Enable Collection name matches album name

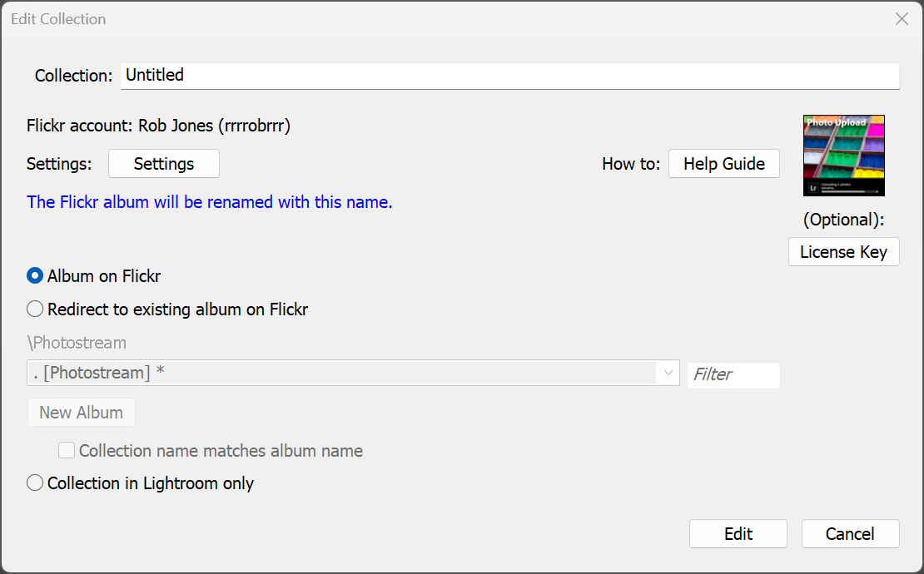click(67, 451)
